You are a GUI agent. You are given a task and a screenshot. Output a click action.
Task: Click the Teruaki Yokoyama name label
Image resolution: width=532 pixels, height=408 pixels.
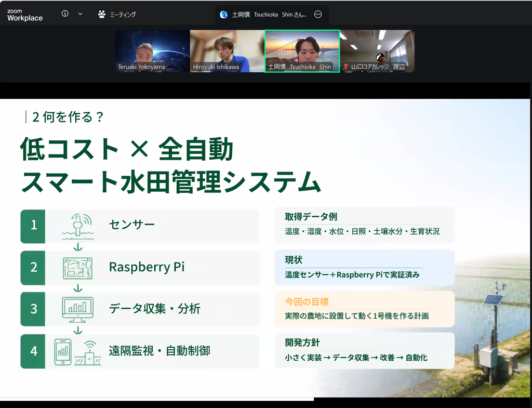click(141, 67)
